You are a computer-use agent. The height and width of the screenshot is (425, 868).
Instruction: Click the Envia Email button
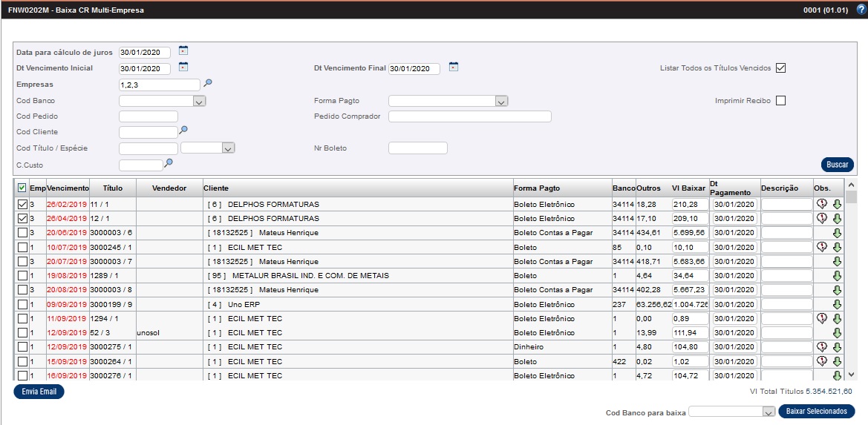[39, 392]
